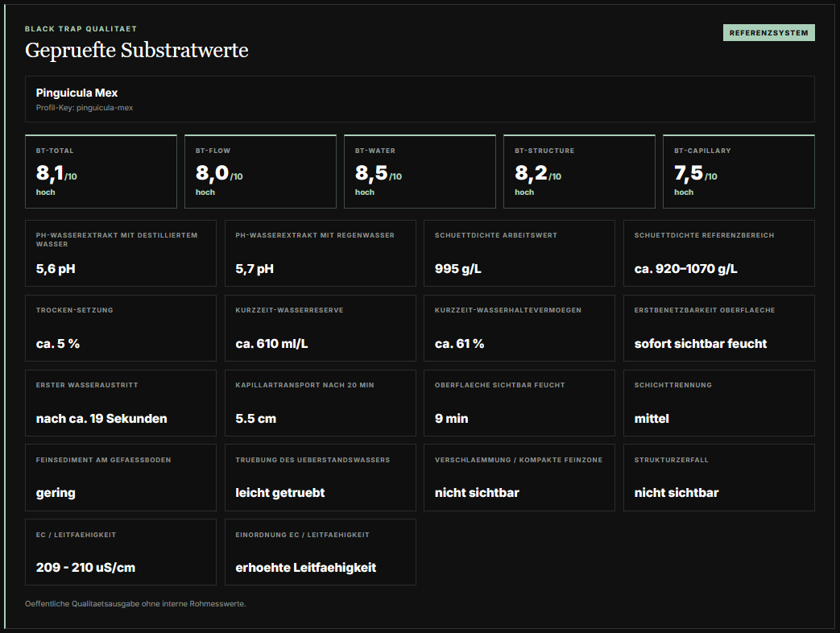
Task: Click the 'PH-Wasserextrakt mit Regenwasser' label
Action: tap(315, 235)
